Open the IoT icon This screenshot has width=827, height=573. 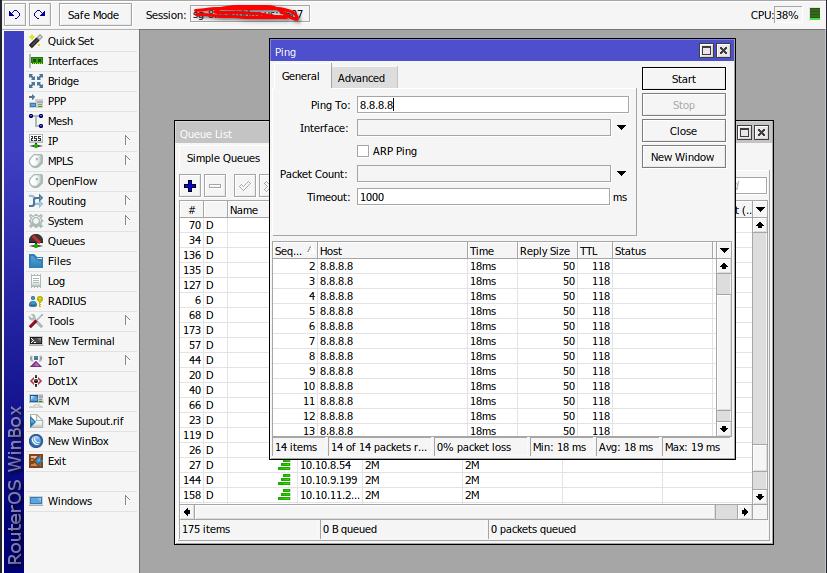point(36,361)
